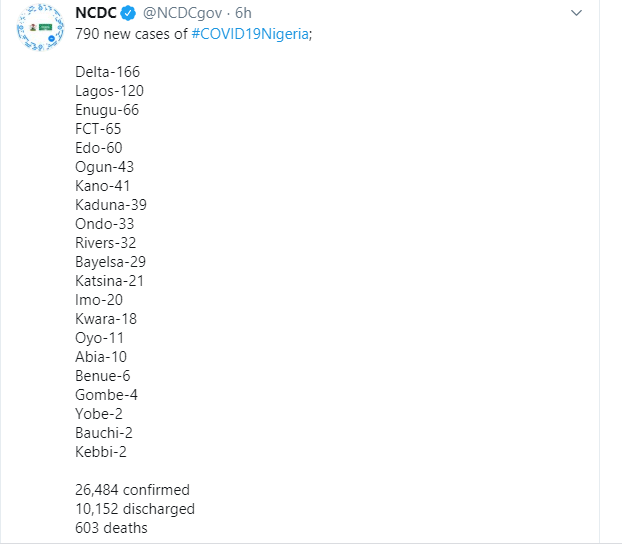Click the Katsina-21 entry
Image resolution: width=622 pixels, height=547 pixels.
coord(109,281)
